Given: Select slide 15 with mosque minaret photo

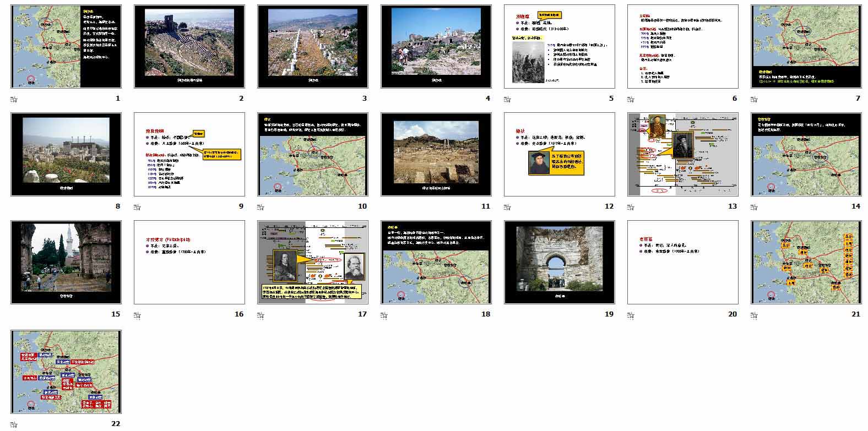Looking at the screenshot, I should (66, 262).
